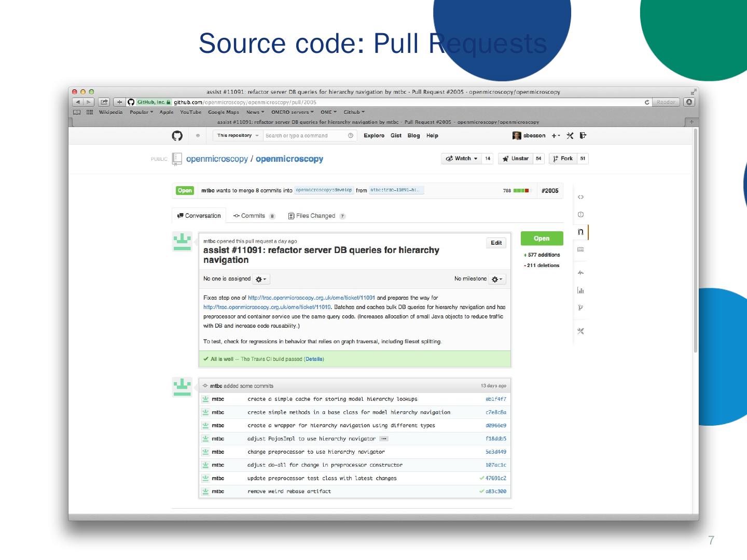The image size is (747, 560).
Task: Switch to the Commits tab
Action: tap(253, 216)
